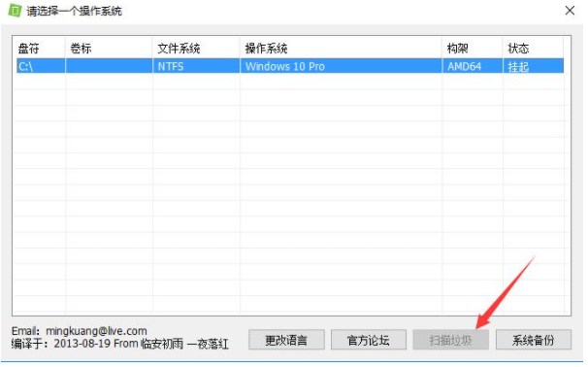This screenshot has height=367, width=588.
Task: Click the 更改语言 button
Action: (286, 340)
